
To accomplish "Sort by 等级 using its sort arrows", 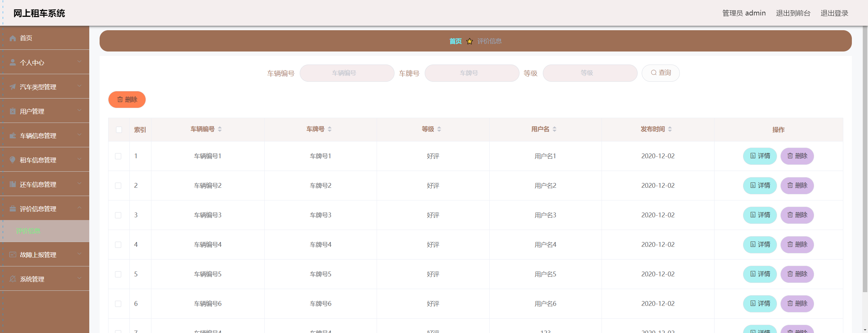I will (439, 129).
